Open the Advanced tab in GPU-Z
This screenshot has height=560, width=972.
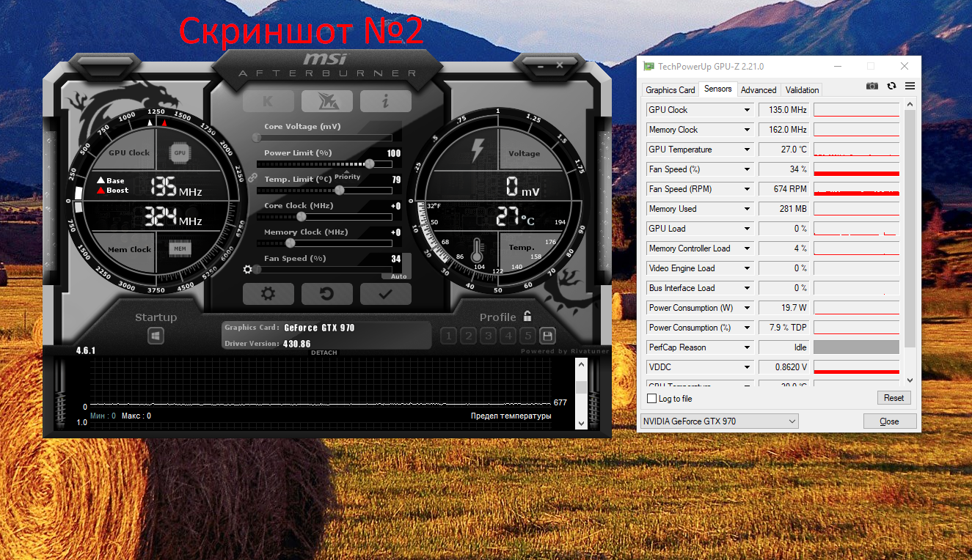[x=759, y=90]
